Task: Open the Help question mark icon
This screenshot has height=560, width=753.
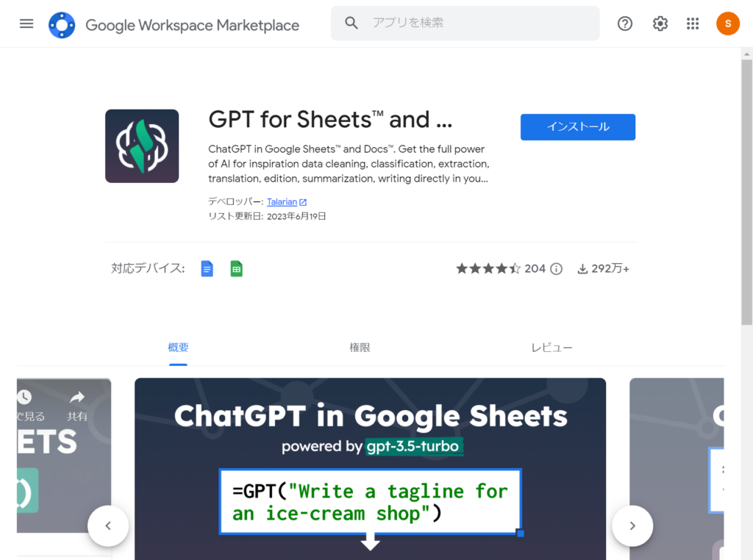Action: (625, 24)
